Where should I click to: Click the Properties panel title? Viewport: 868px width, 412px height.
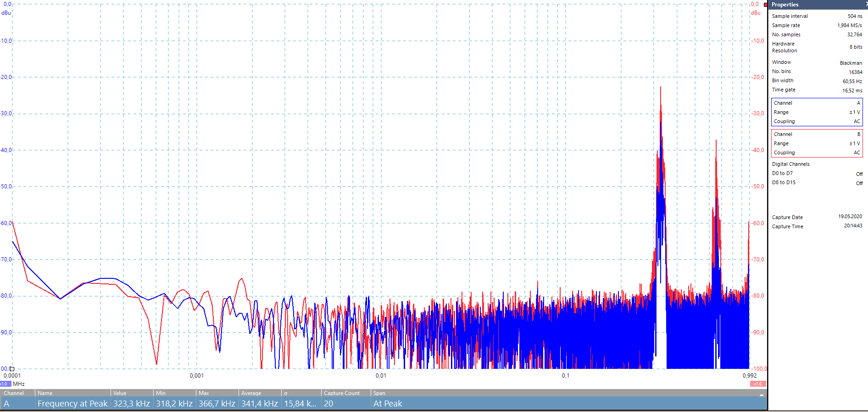785,5
